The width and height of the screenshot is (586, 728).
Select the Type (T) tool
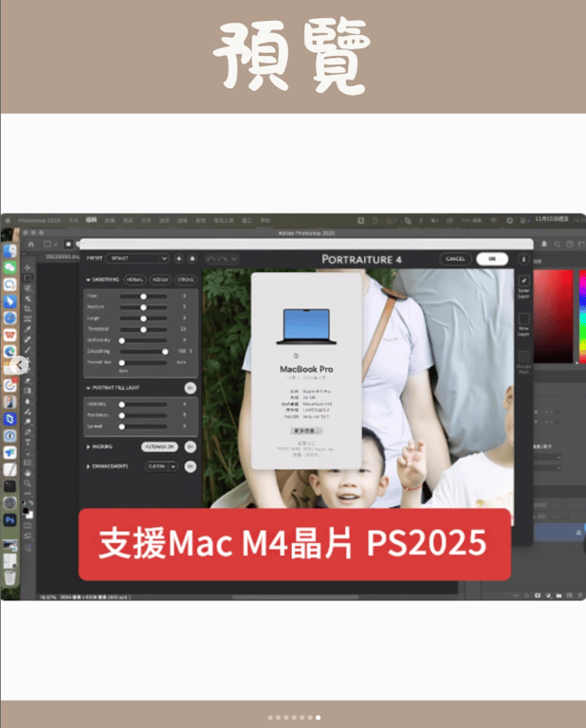(x=27, y=442)
